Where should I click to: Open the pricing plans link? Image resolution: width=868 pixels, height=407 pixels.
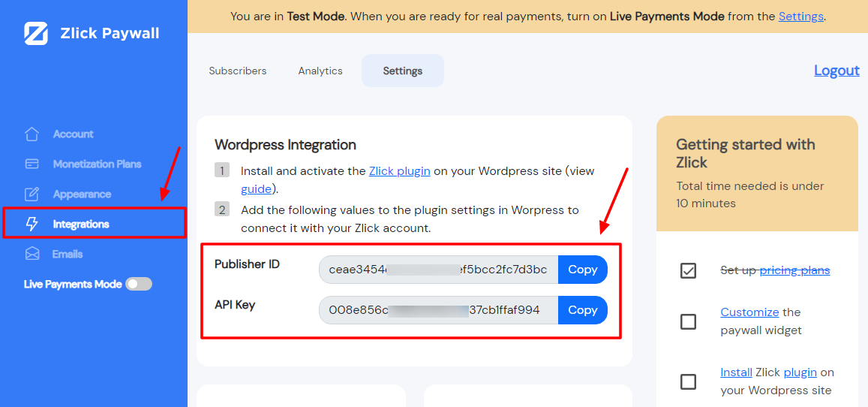click(795, 270)
